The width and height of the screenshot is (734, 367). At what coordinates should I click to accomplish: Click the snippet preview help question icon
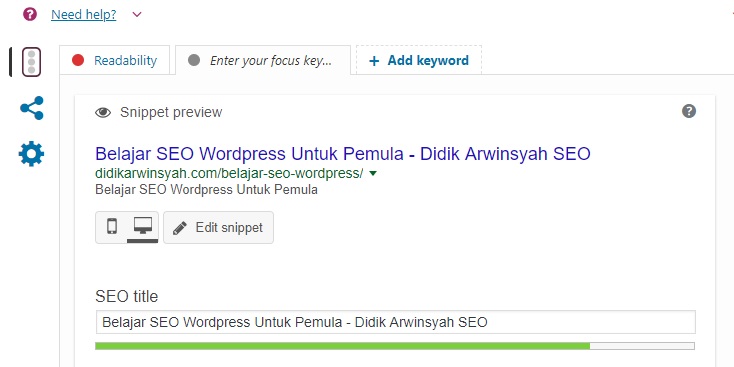pos(689,111)
